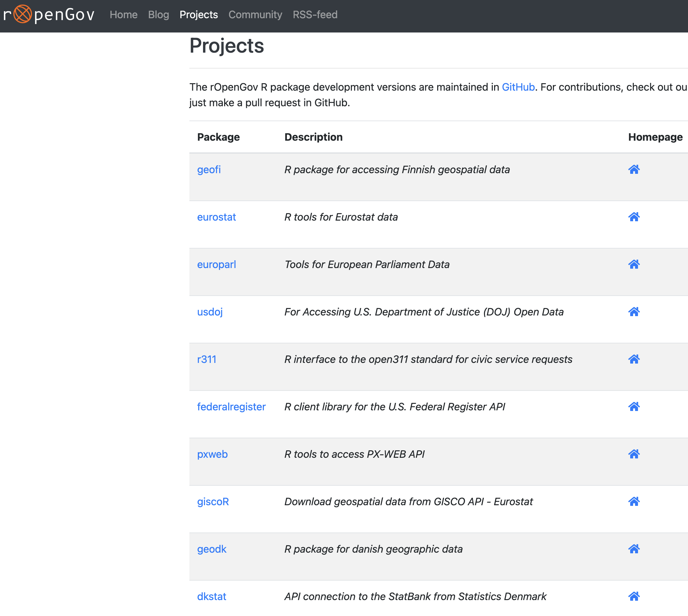The height and width of the screenshot is (616, 688).
Task: Visit usdoj homepage via house icon
Action: click(633, 311)
